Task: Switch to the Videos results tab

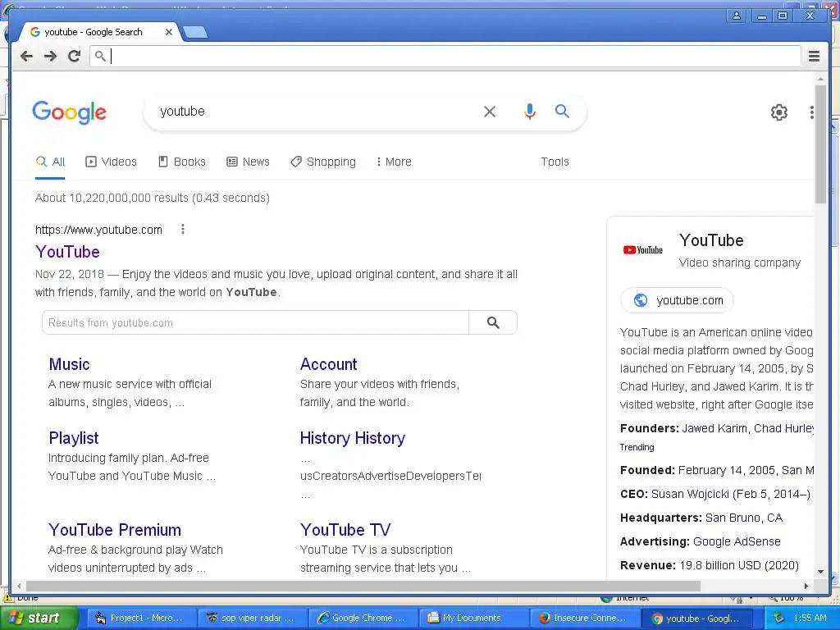Action: pos(111,162)
